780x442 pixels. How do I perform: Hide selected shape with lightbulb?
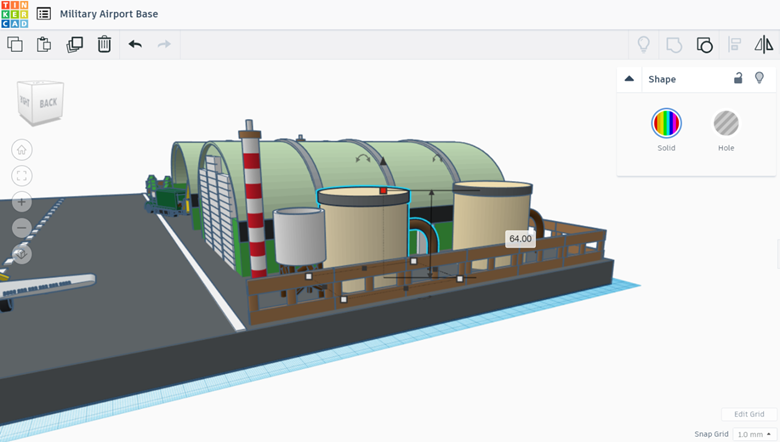(759, 78)
